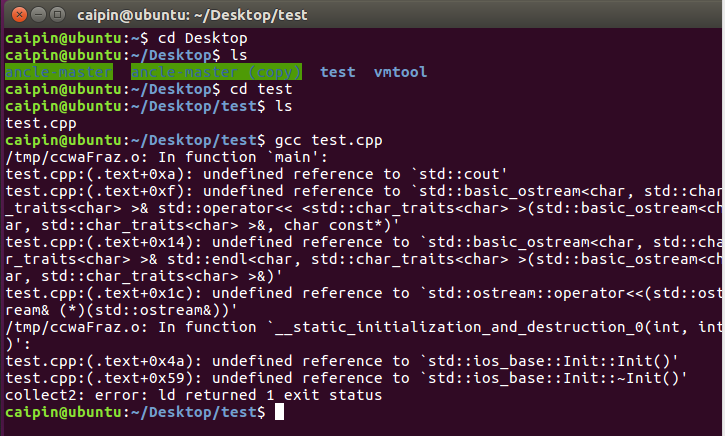Click the undefined reference to std::cout line
725x436 pixels.
257,174
